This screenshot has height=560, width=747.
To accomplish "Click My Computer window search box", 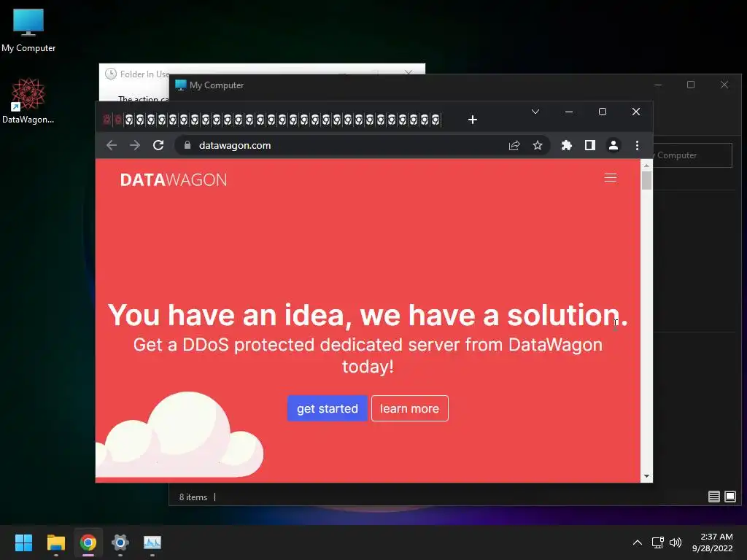I will tap(693, 155).
